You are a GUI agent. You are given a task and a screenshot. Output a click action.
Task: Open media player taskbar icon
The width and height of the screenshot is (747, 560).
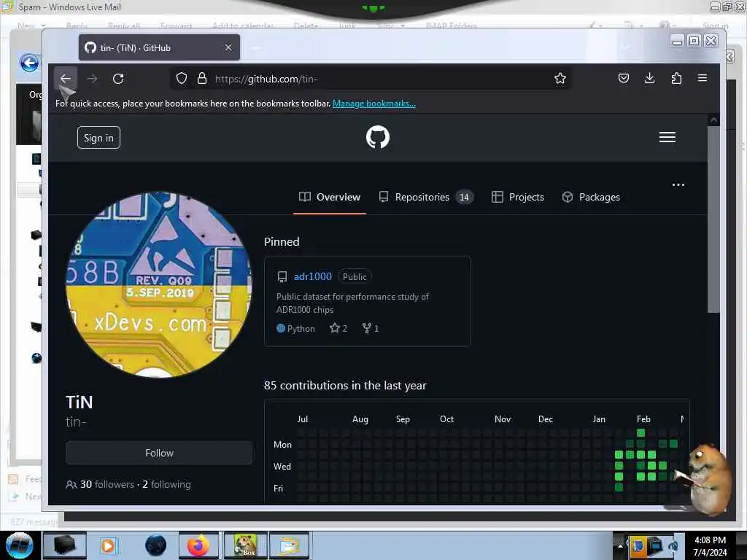coord(108,545)
